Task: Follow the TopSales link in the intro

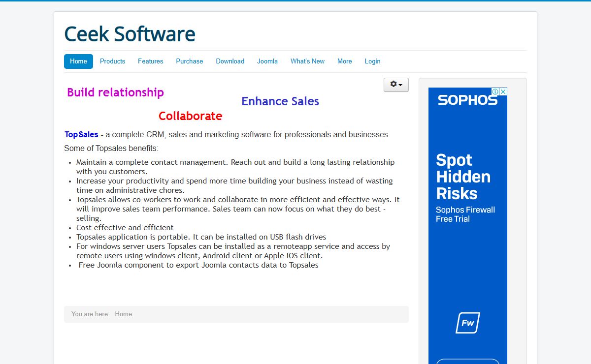Action: point(81,134)
